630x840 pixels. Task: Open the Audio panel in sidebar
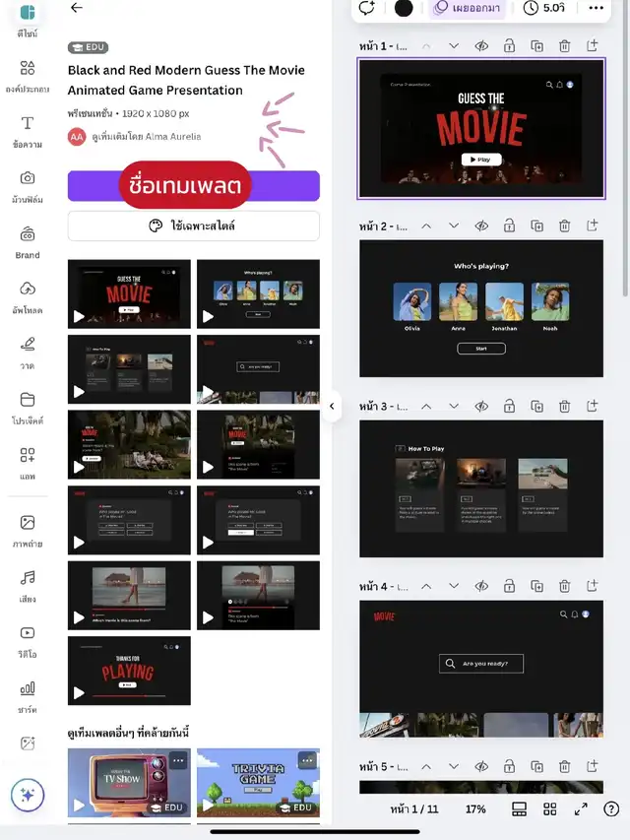pyautogui.click(x=28, y=584)
